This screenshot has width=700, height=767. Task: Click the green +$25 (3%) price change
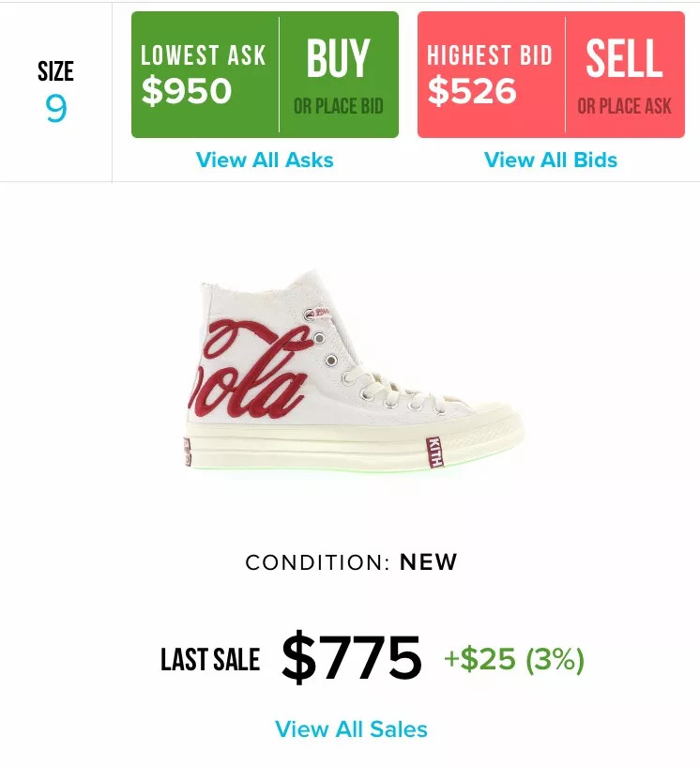[513, 660]
